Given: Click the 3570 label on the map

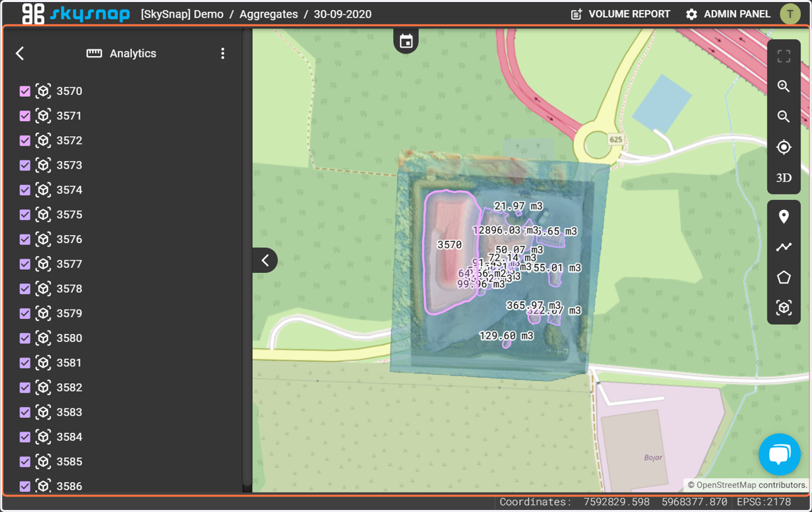Looking at the screenshot, I should [449, 245].
